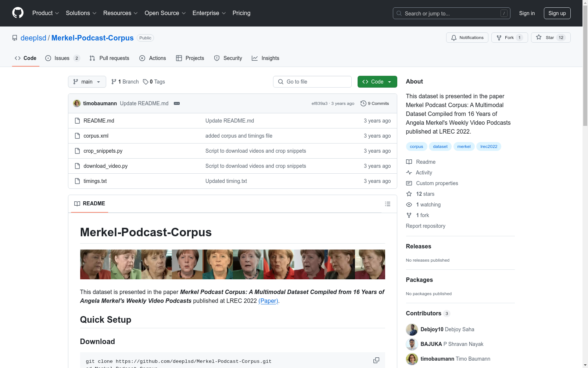Click the fork icon beside 1 fork

(409, 215)
